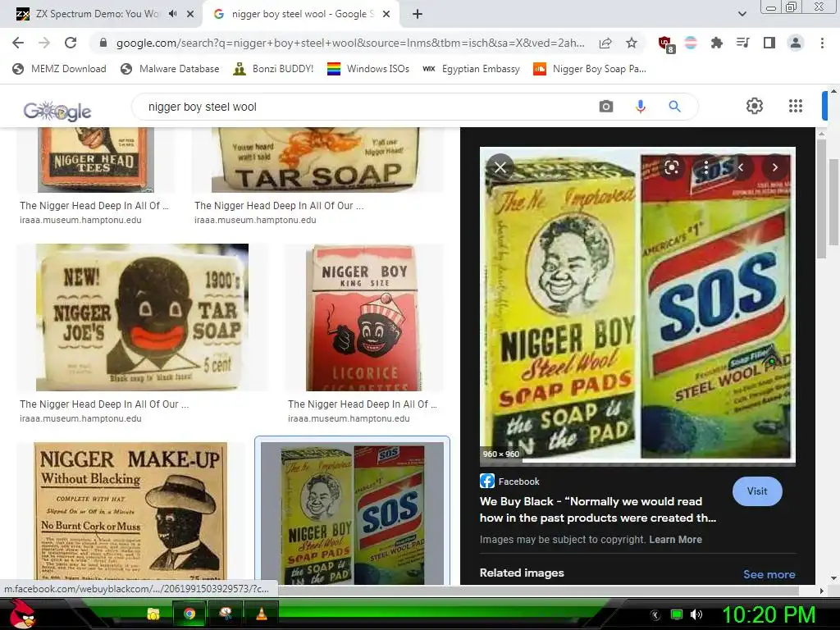Open the "We Buy Black" title link
840x630 pixels.
click(x=598, y=509)
